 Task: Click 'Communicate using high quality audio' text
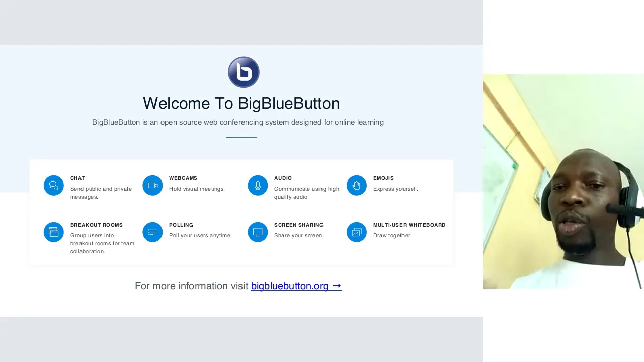(307, 193)
